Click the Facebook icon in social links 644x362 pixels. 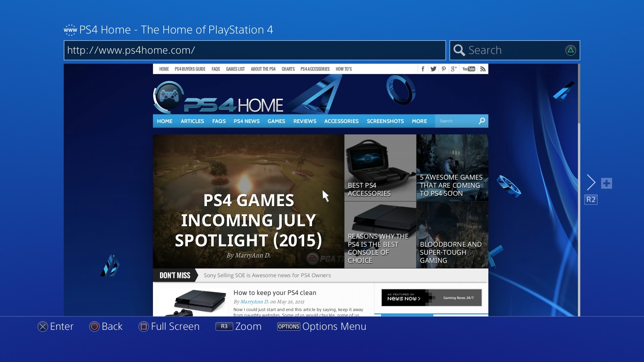coord(423,69)
